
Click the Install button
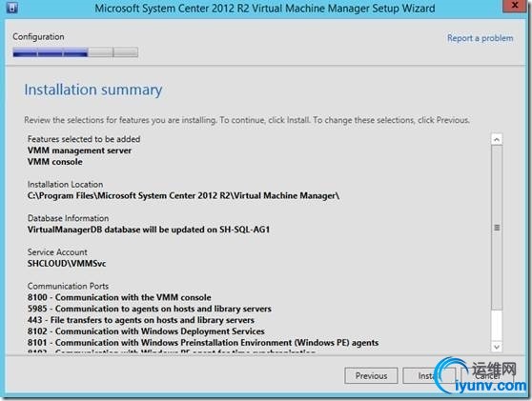pos(428,375)
